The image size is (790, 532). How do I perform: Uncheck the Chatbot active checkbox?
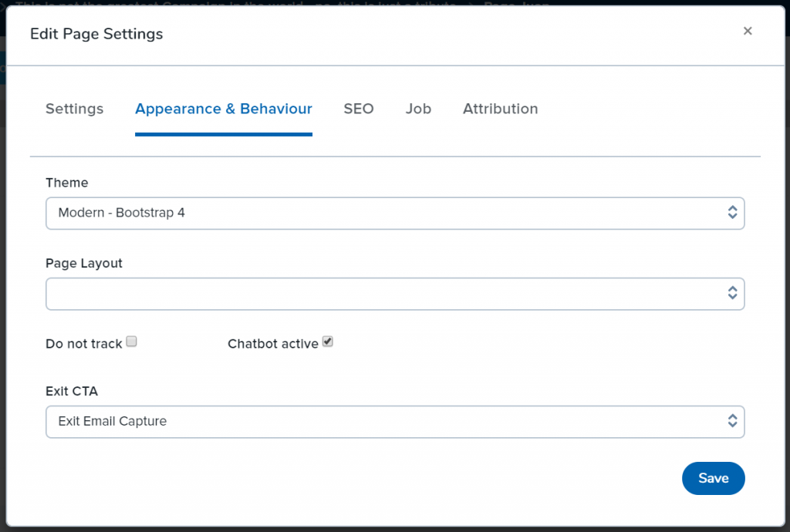(x=327, y=342)
